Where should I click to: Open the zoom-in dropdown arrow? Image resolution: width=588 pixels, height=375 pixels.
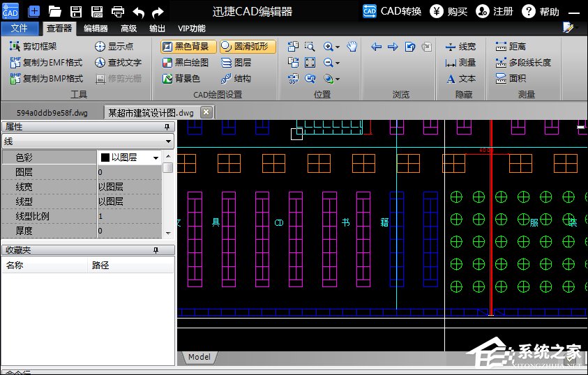(338, 47)
